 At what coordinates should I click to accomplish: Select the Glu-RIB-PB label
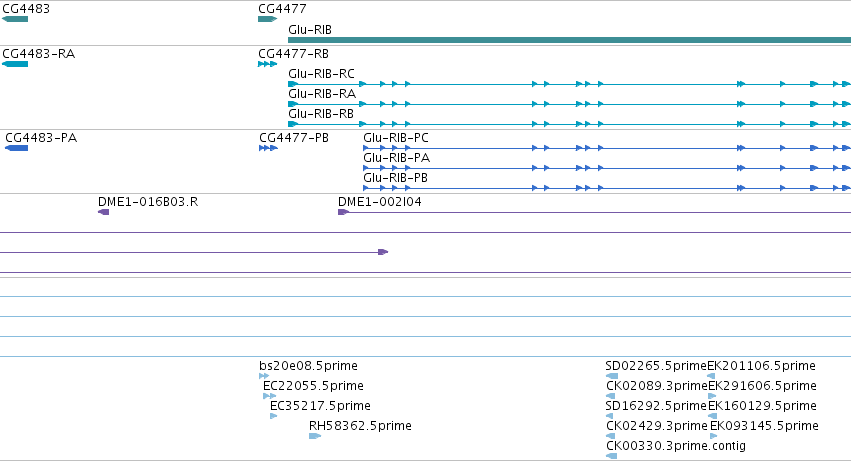click(x=395, y=178)
